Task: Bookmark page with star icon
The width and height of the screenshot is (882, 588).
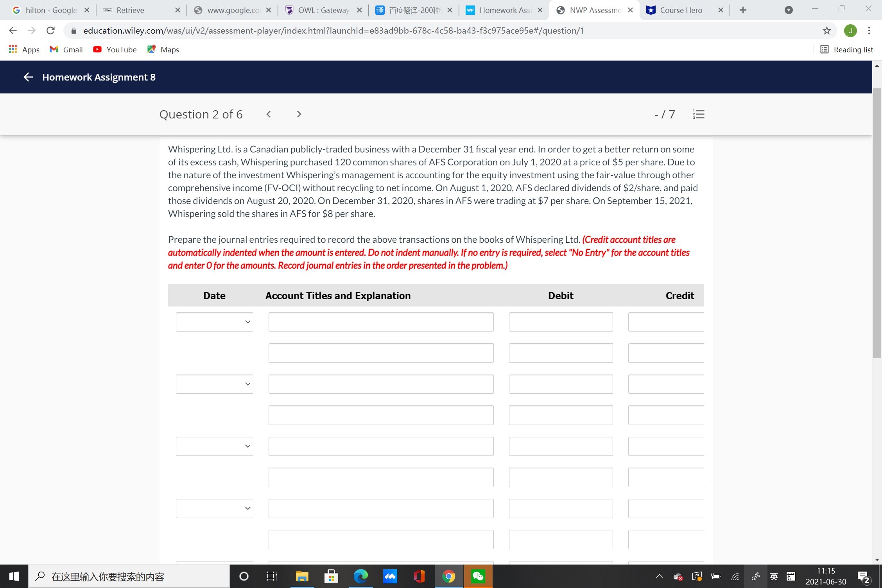Action: (x=826, y=30)
